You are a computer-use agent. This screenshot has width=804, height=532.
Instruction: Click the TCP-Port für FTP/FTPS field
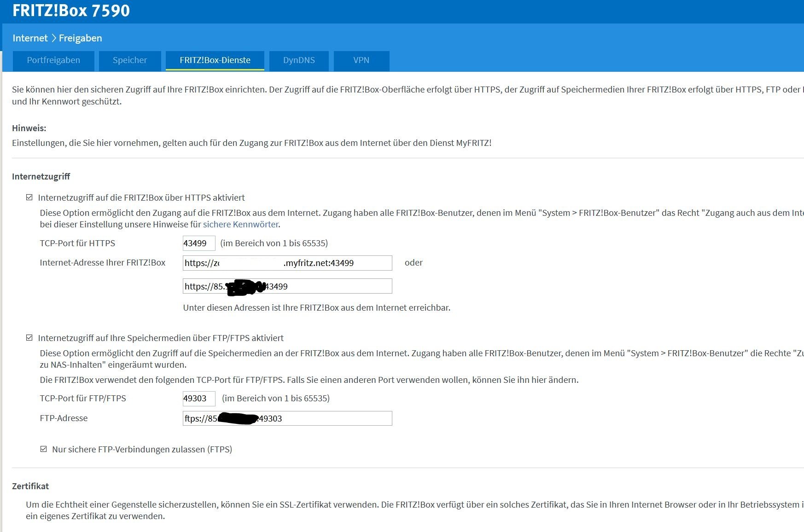[199, 399]
